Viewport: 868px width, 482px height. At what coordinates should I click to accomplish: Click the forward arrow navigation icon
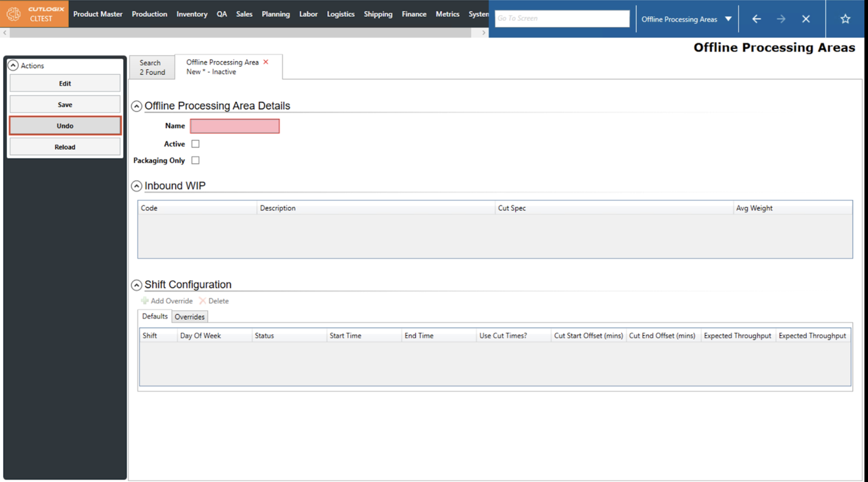click(x=781, y=19)
